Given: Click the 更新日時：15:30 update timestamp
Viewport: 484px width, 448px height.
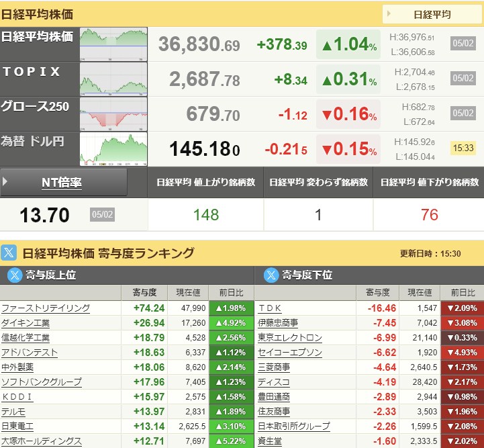Looking at the screenshot, I should click(430, 254).
